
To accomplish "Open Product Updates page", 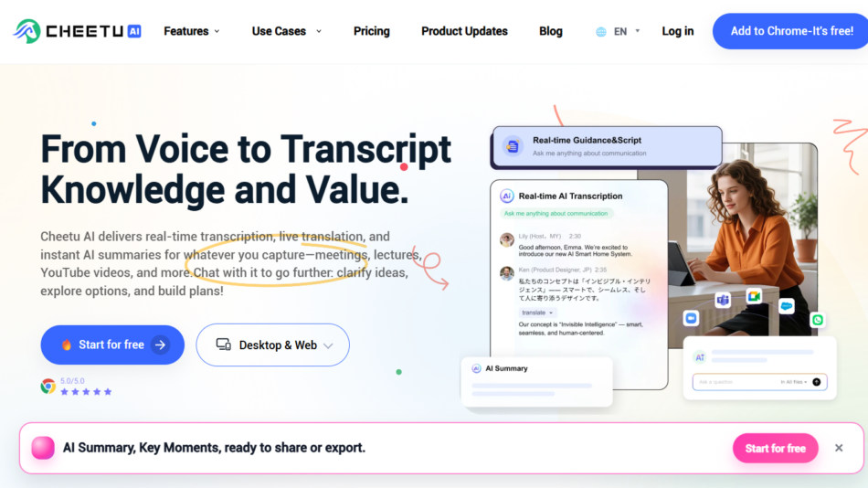I will (464, 31).
